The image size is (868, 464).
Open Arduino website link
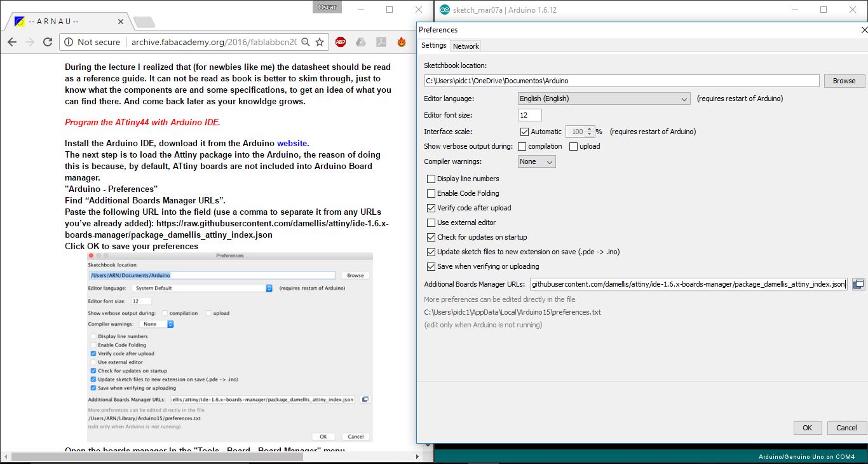[x=292, y=143]
